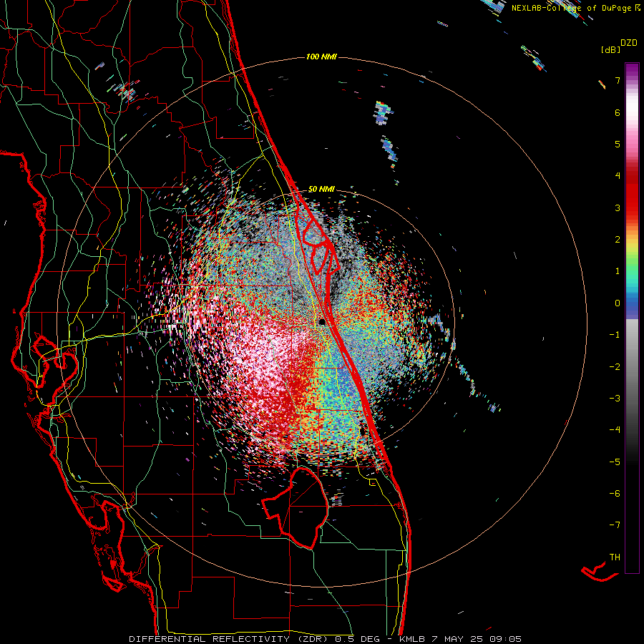Click the "3" colorbar tick label
The width and height of the screenshot is (644, 644).
pyautogui.click(x=618, y=208)
